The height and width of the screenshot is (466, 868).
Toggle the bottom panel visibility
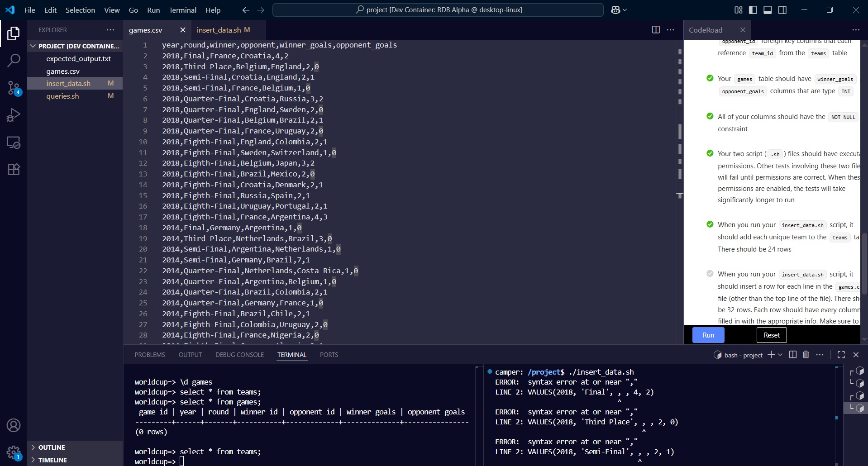coord(768,10)
